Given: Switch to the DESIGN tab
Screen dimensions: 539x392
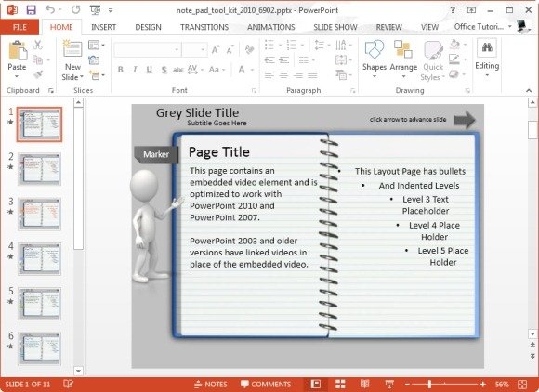Looking at the screenshot, I should pyautogui.click(x=148, y=27).
